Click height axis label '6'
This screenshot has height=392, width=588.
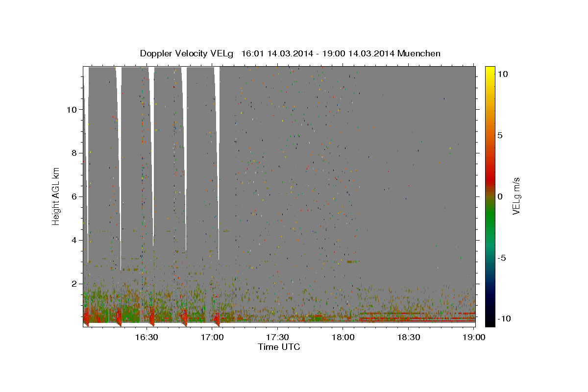pyautogui.click(x=74, y=196)
